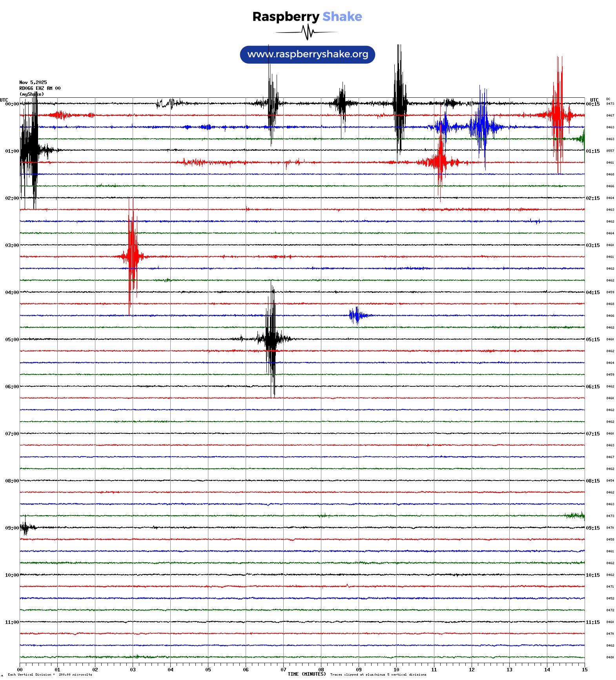Click the Raspberry Shake logo text

coord(307,16)
